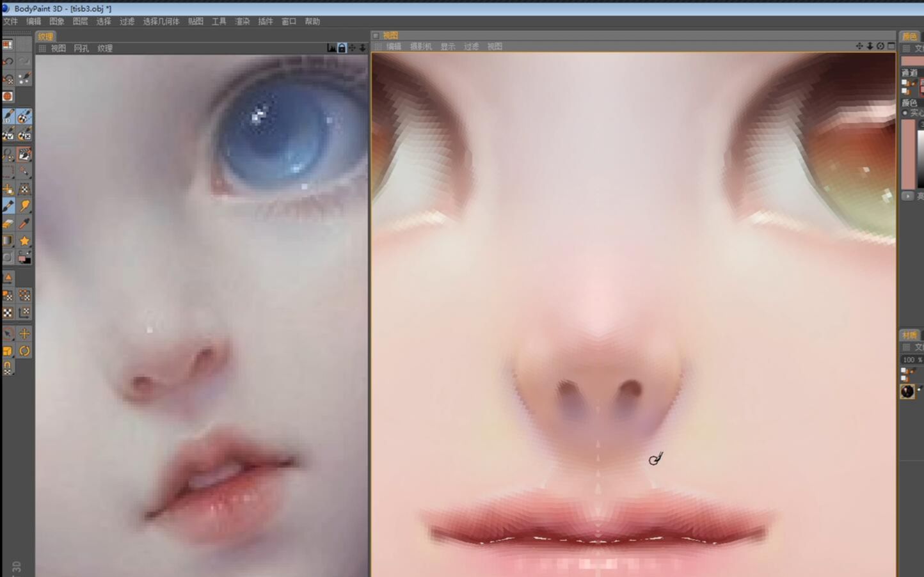The height and width of the screenshot is (577, 924).
Task: Select the Brush paint tool
Action: click(8, 206)
